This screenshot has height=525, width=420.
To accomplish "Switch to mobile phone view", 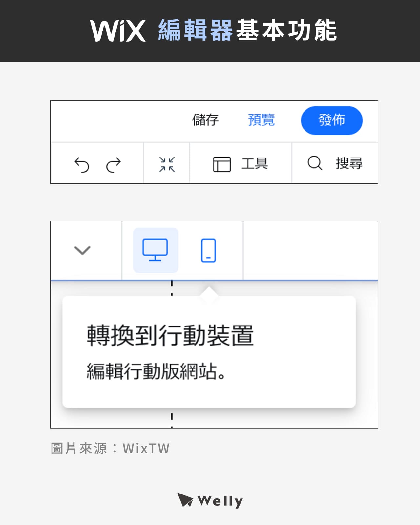I will pos(208,250).
